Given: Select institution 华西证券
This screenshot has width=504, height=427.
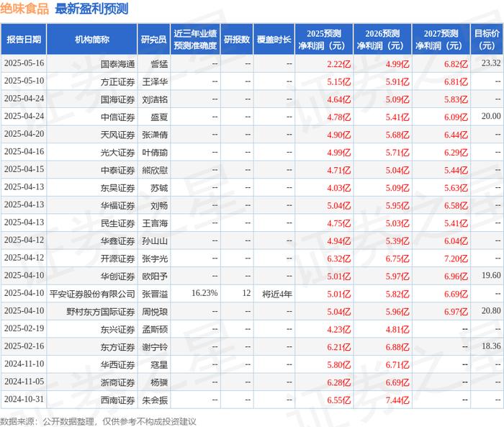Looking at the screenshot, I should tap(117, 365).
